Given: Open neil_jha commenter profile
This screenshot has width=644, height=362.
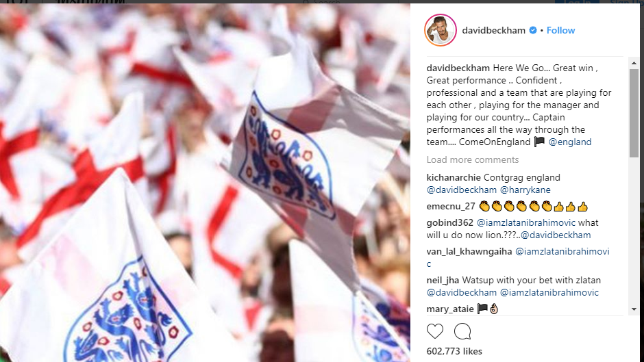Looking at the screenshot, I should (x=443, y=281).
